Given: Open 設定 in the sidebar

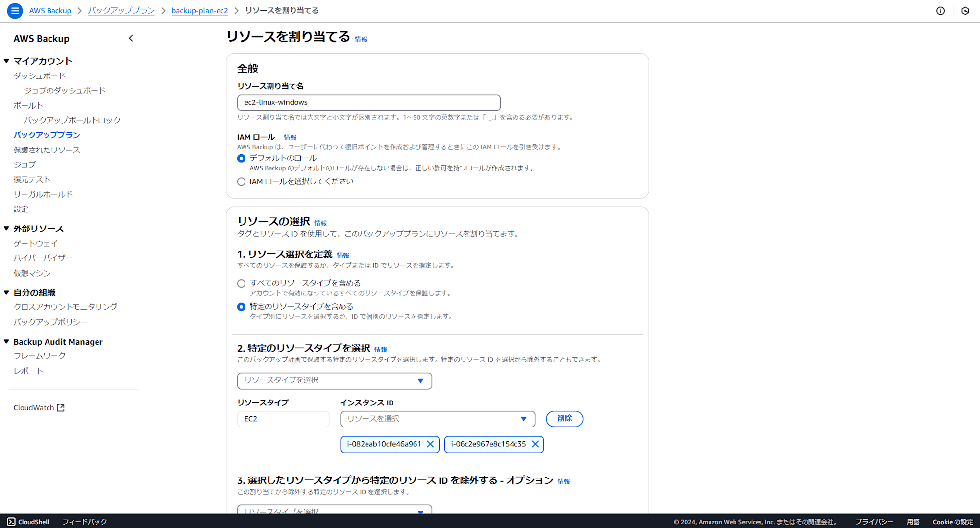Looking at the screenshot, I should 21,209.
